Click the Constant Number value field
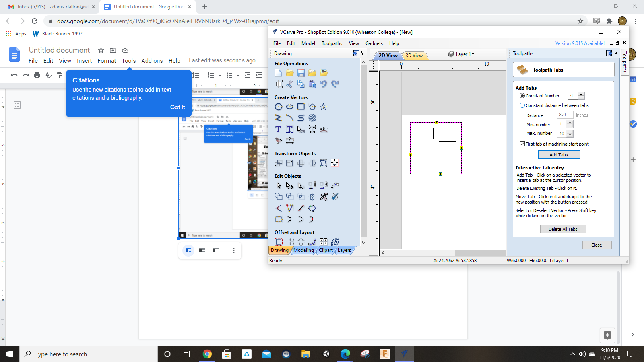The image size is (644, 362). pyautogui.click(x=573, y=96)
